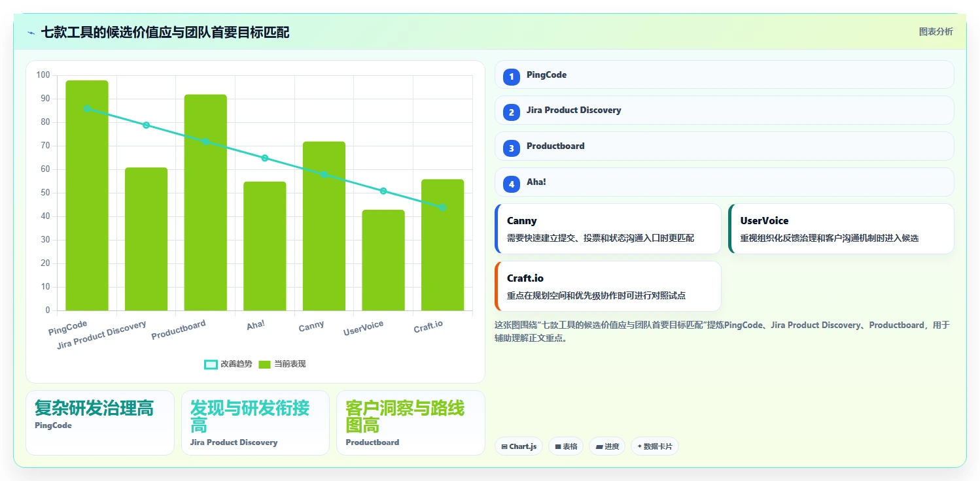Select the Aha! ranked list row
The width and height of the screenshot is (980, 481).
coord(724,182)
